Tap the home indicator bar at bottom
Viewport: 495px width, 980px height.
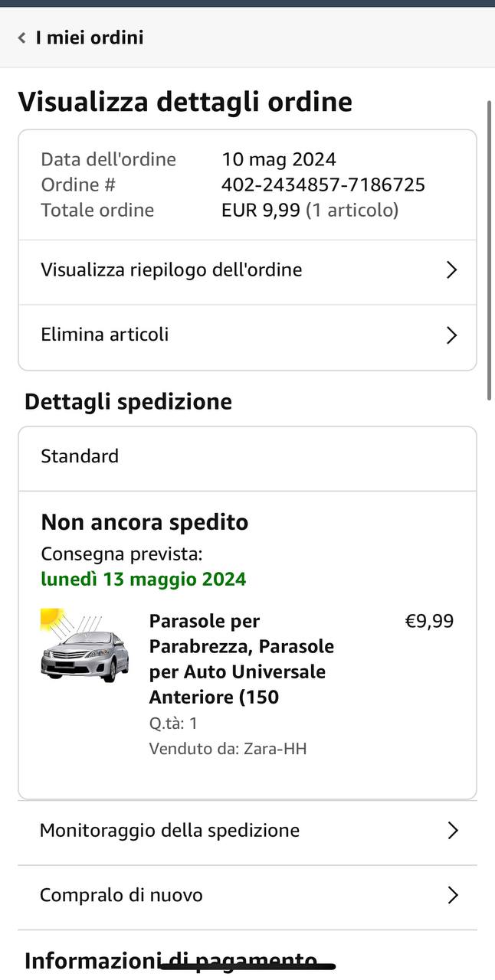point(247,967)
